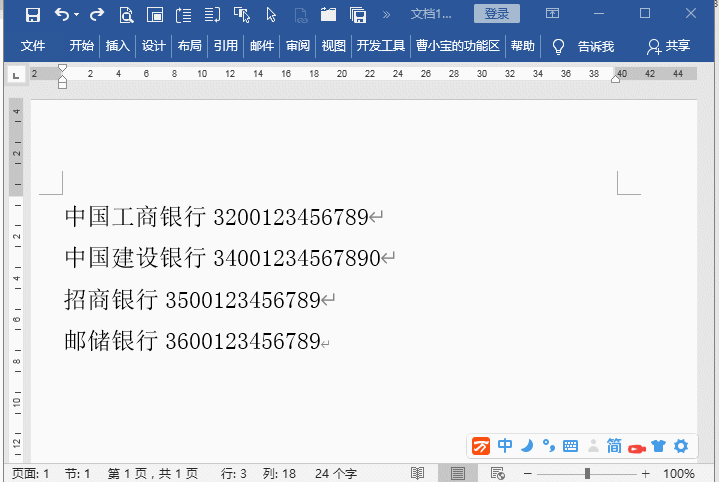Open the skin shirt icon on IME bar
The image size is (719, 482).
click(658, 446)
